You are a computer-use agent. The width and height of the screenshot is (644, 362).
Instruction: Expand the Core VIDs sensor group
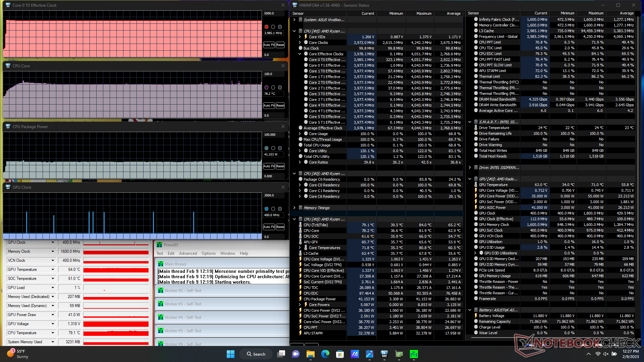(x=300, y=37)
